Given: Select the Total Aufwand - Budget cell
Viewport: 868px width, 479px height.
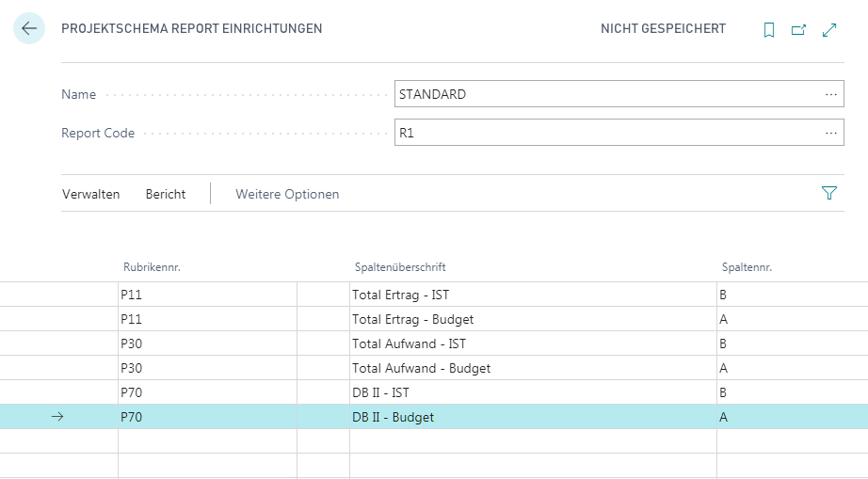Looking at the screenshot, I should point(533,368).
